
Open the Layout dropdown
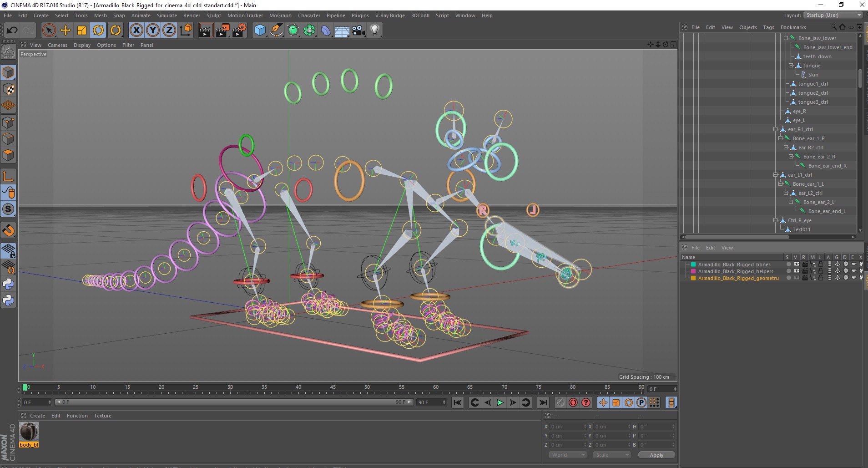[x=833, y=15]
